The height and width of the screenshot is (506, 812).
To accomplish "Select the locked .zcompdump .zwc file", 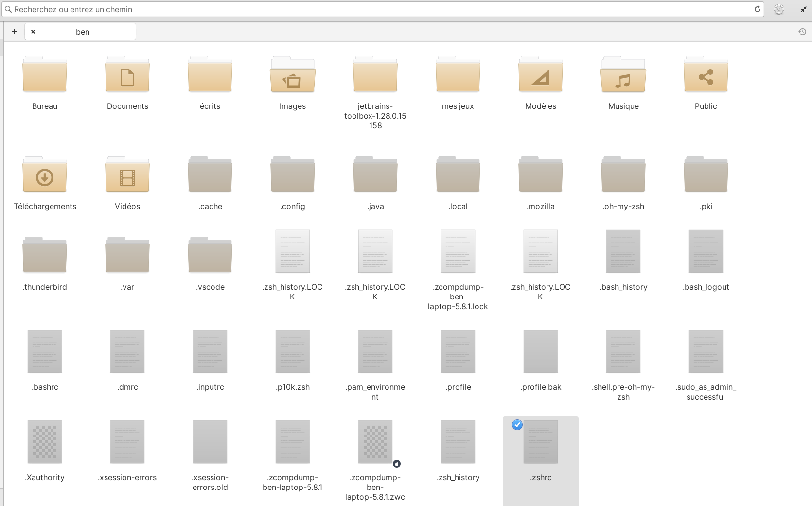I will (375, 442).
